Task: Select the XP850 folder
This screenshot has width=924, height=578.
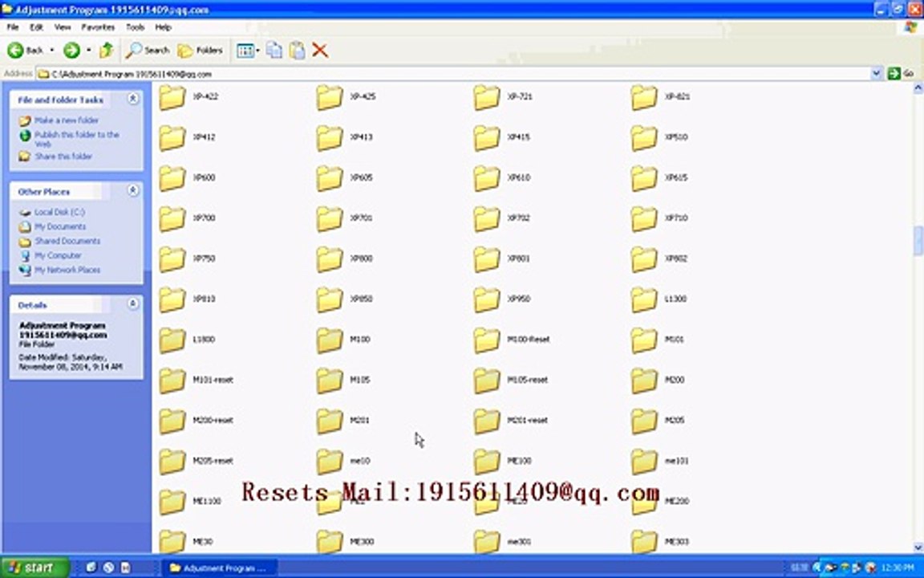Action: (x=345, y=299)
